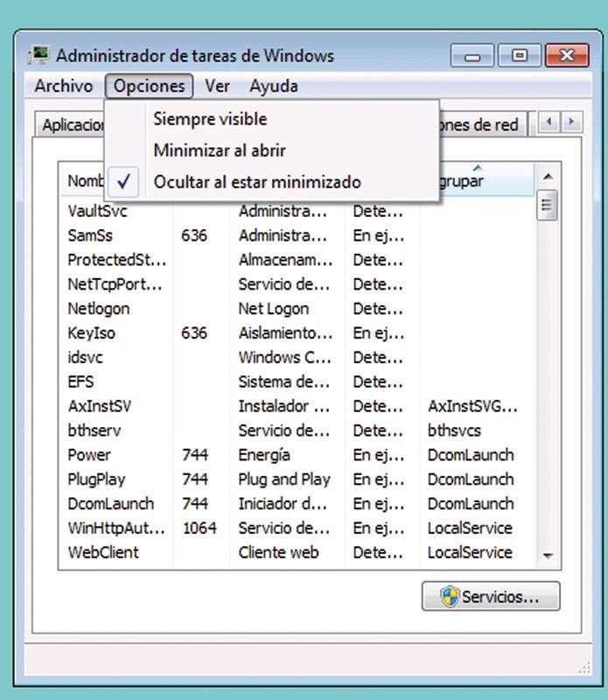The height and width of the screenshot is (700, 608).
Task: Select the PlugPlay service row
Action: click(x=297, y=479)
